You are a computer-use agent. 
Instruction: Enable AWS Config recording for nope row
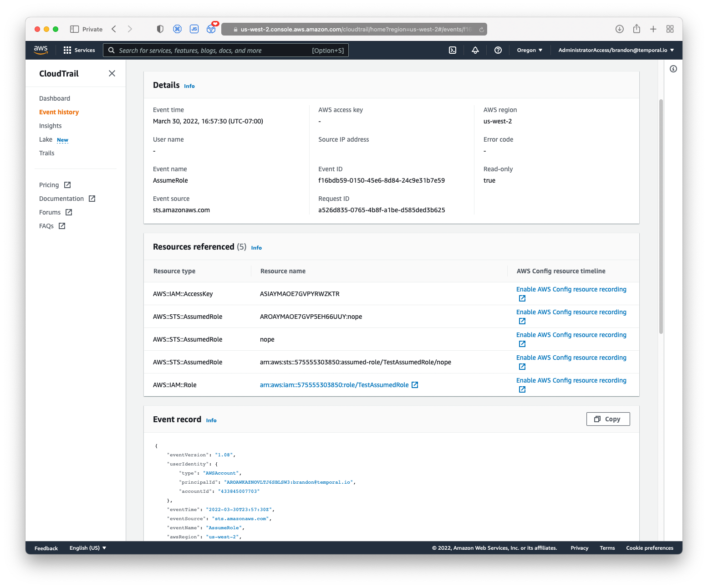571,335
